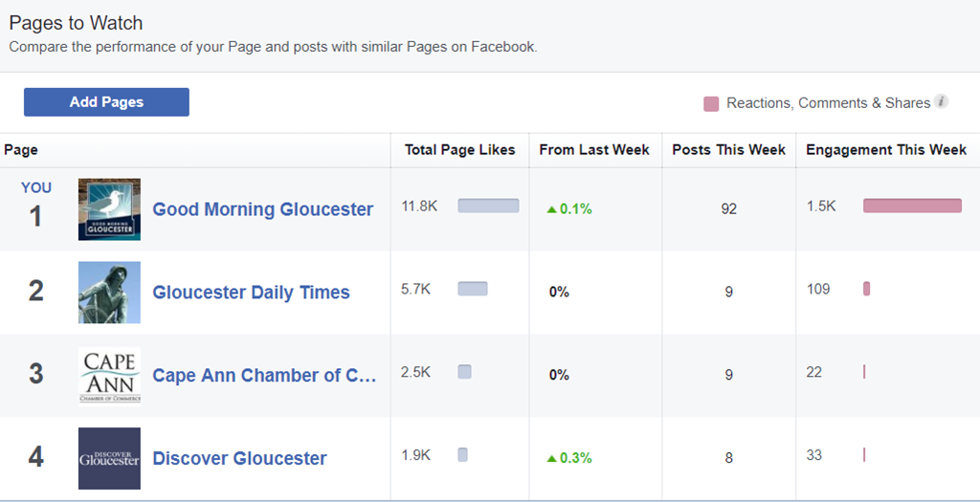The width and height of the screenshot is (980, 502).
Task: Click the info icon beside Reactions legend
Action: pos(942,102)
